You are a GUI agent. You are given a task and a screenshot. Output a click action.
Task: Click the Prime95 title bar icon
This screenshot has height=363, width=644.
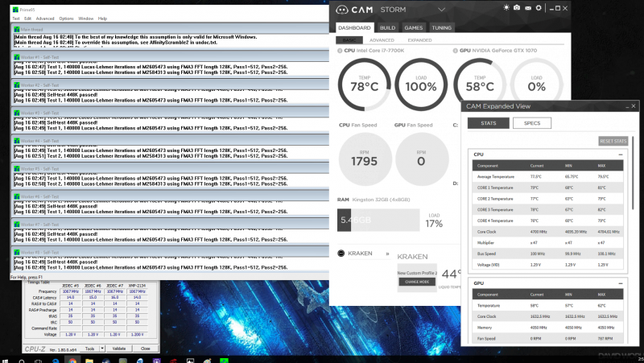coord(15,10)
